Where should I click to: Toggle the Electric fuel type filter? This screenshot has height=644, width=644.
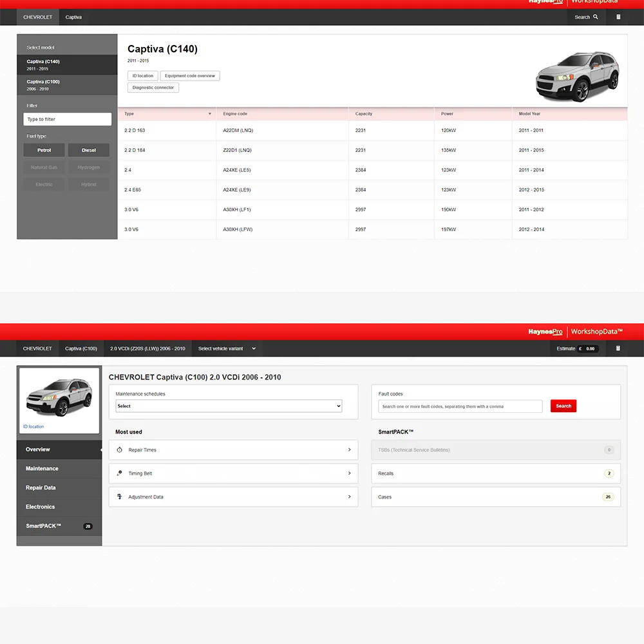click(44, 184)
